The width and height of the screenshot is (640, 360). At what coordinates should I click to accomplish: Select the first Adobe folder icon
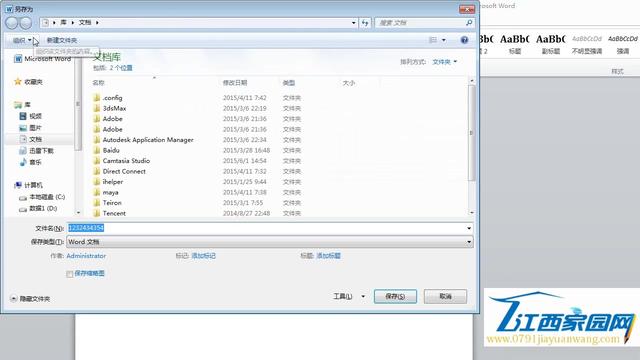(97, 119)
